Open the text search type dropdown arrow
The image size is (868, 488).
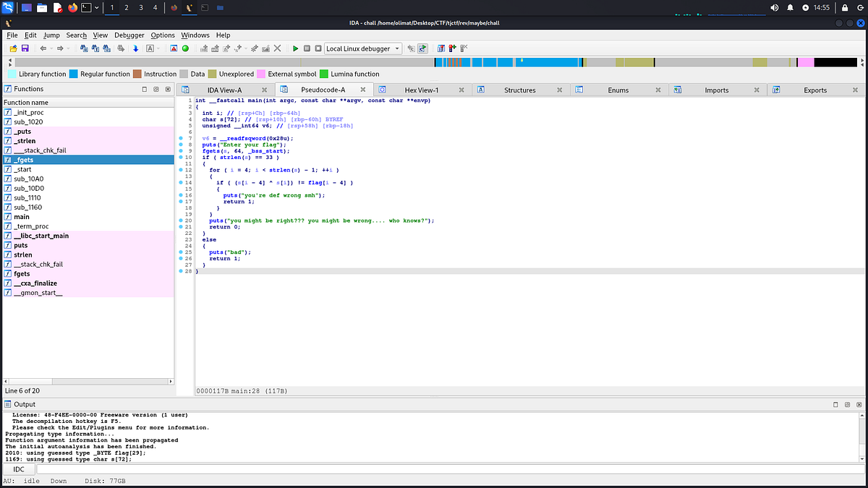point(158,48)
